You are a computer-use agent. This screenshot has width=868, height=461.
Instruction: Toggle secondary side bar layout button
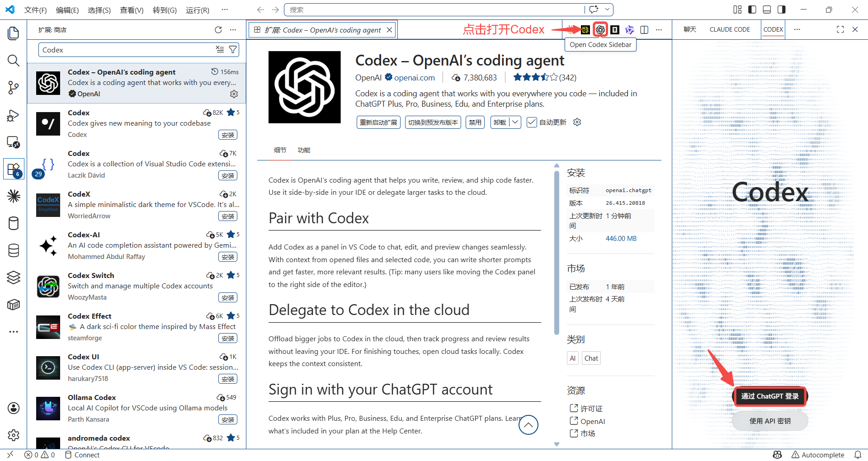(x=781, y=9)
